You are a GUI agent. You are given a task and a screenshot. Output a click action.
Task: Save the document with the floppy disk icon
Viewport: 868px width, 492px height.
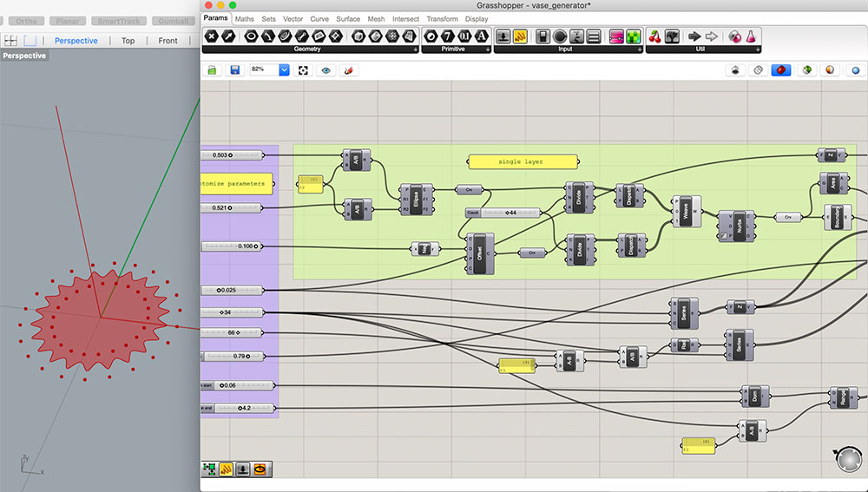tap(234, 70)
